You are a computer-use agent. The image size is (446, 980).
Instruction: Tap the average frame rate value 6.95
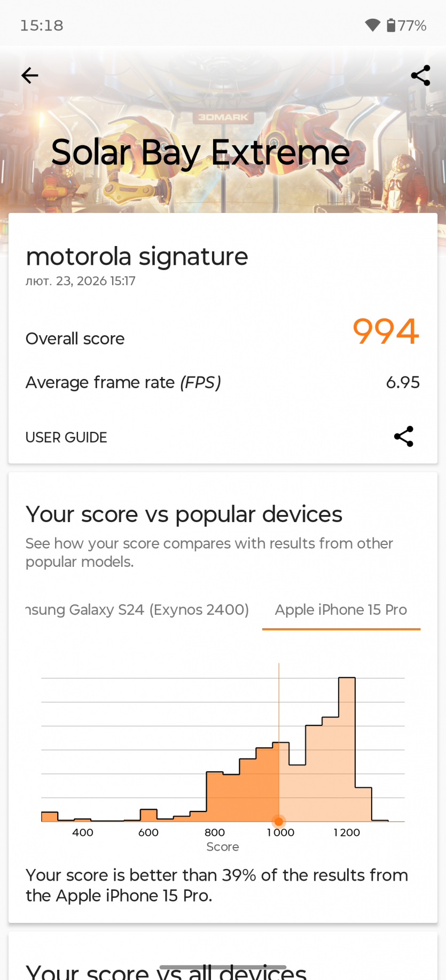tap(403, 382)
